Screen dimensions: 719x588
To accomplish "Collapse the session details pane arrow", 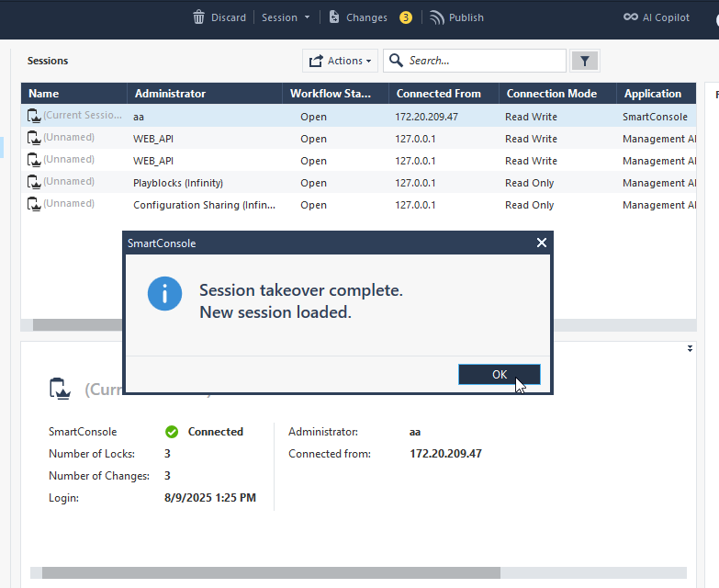I will pos(690,348).
